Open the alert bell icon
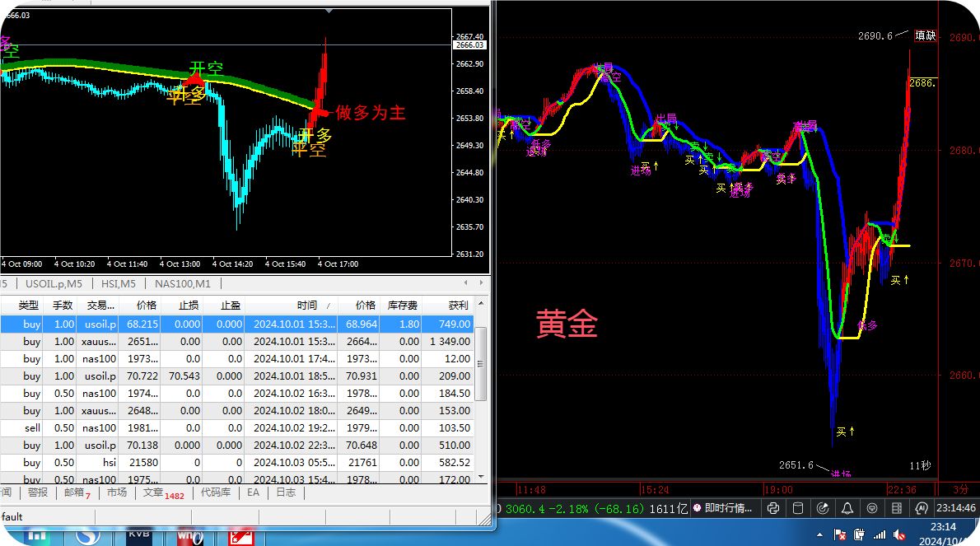 pyautogui.click(x=847, y=508)
